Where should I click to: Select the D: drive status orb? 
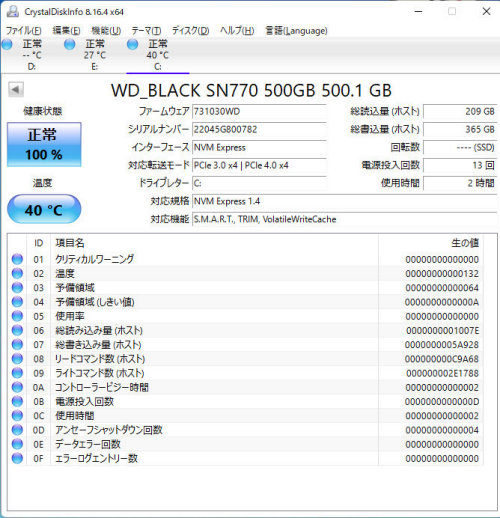(7, 44)
